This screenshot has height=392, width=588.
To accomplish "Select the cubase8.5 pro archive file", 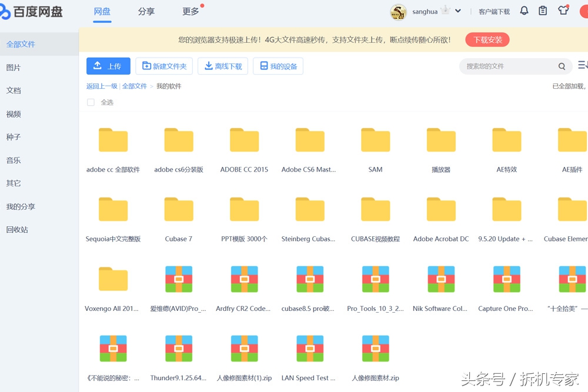I will click(310, 279).
